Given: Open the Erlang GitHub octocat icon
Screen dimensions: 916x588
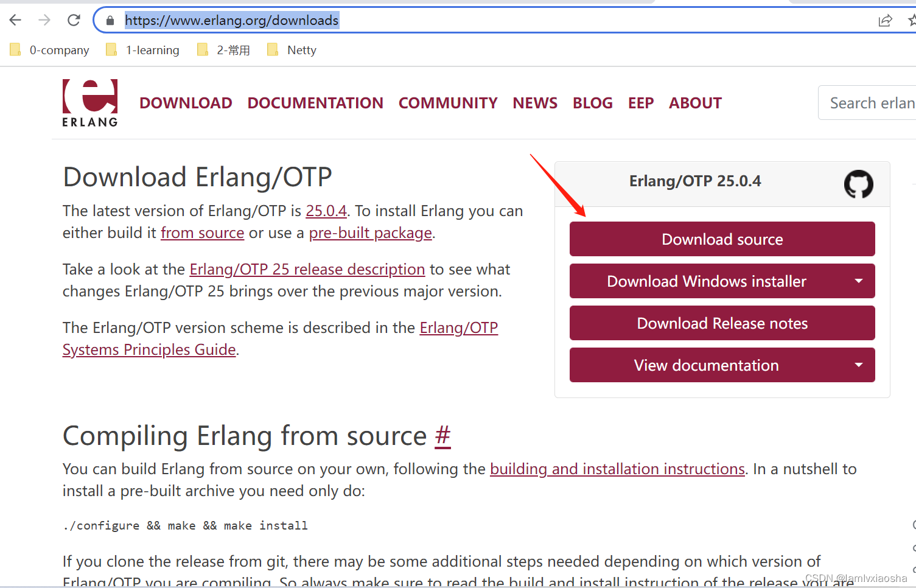Looking at the screenshot, I should tap(858, 184).
